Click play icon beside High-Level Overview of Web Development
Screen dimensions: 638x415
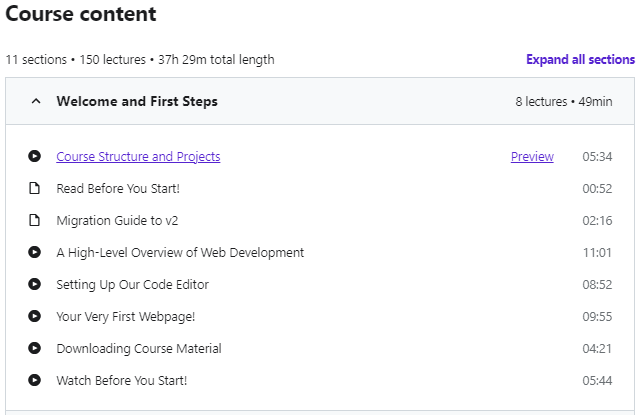click(35, 252)
